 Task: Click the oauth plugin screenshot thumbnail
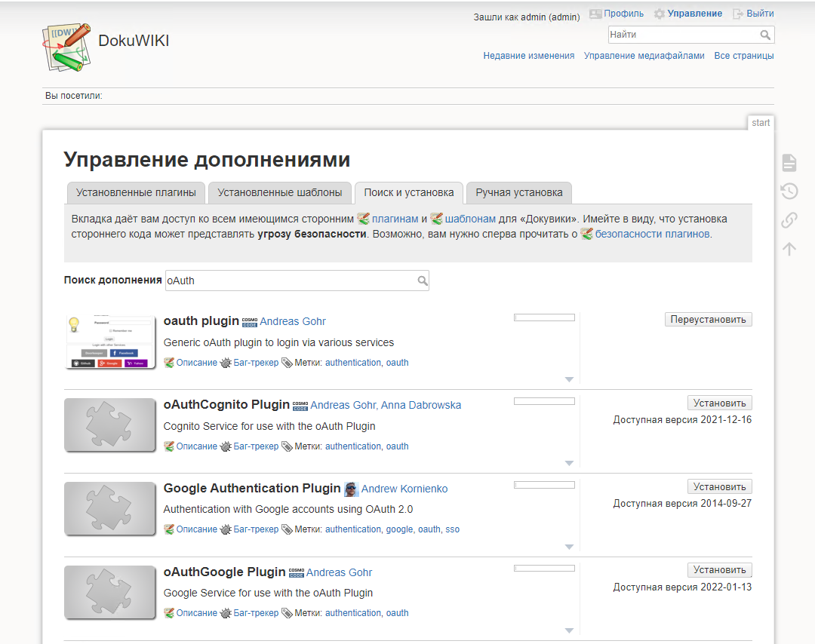point(110,342)
